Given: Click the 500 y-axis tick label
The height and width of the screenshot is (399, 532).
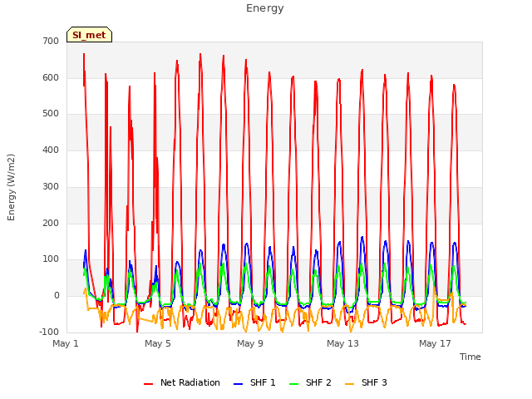Looking at the screenshot, I should coord(51,114).
